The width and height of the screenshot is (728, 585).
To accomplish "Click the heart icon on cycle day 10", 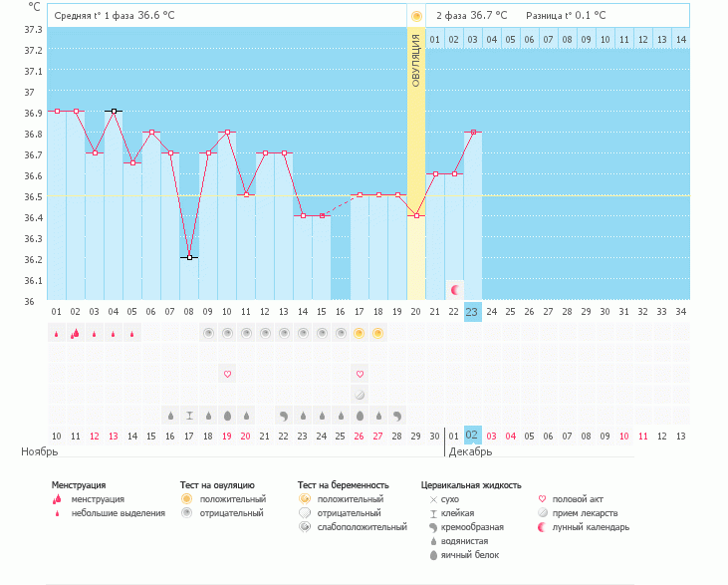I will coord(227,374).
